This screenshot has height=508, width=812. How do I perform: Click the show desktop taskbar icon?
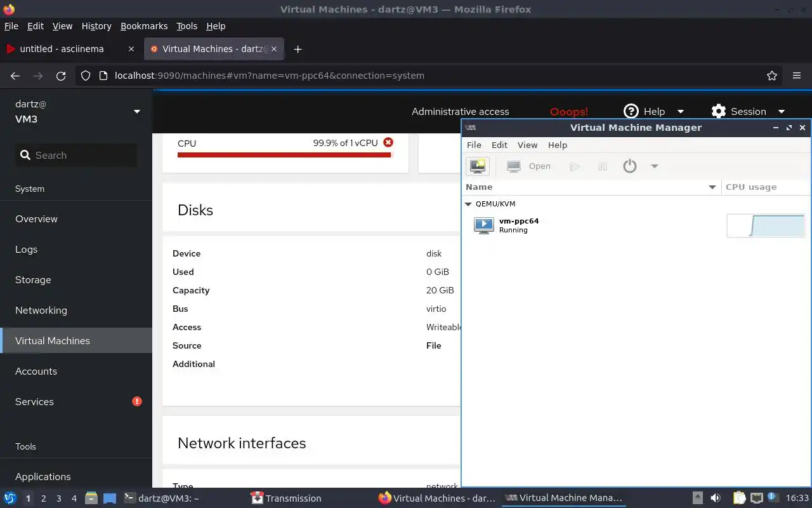pyautogui.click(x=110, y=498)
